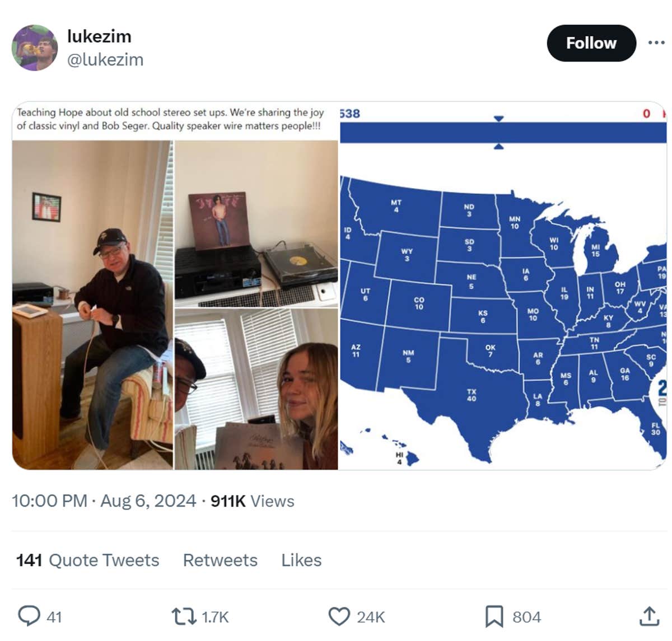
Task: Like the tweet with heart icon
Action: coord(339,616)
